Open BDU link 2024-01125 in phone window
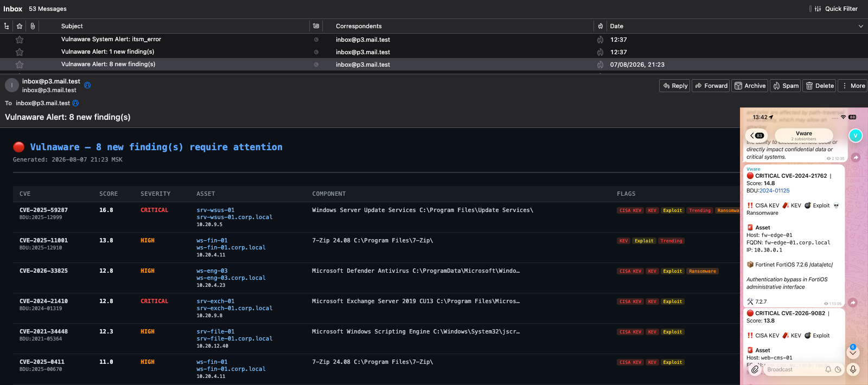 click(775, 191)
